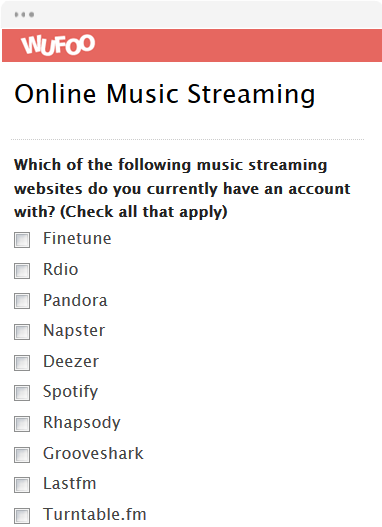Tick the Rdio checkbox

coord(22,271)
